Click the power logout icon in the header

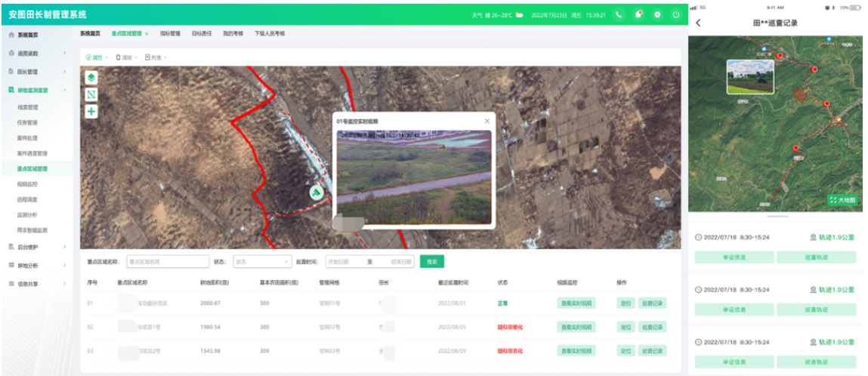[x=676, y=14]
